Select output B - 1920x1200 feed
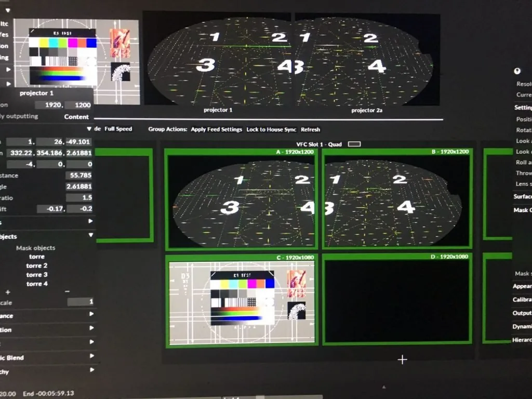The image size is (532, 399). coord(397,199)
